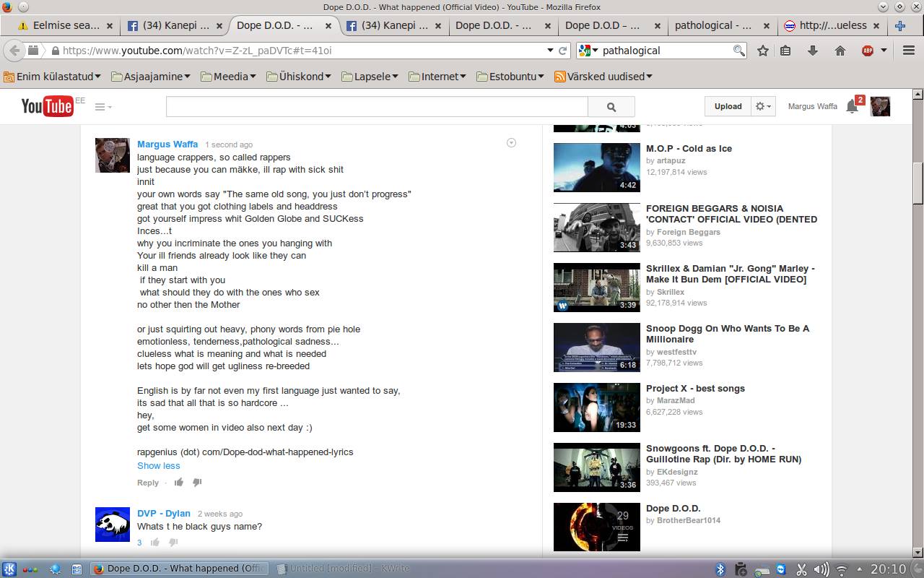The height and width of the screenshot is (578, 924).
Task: Open Foreign Beggars Contact video thumbnail
Action: (597, 228)
